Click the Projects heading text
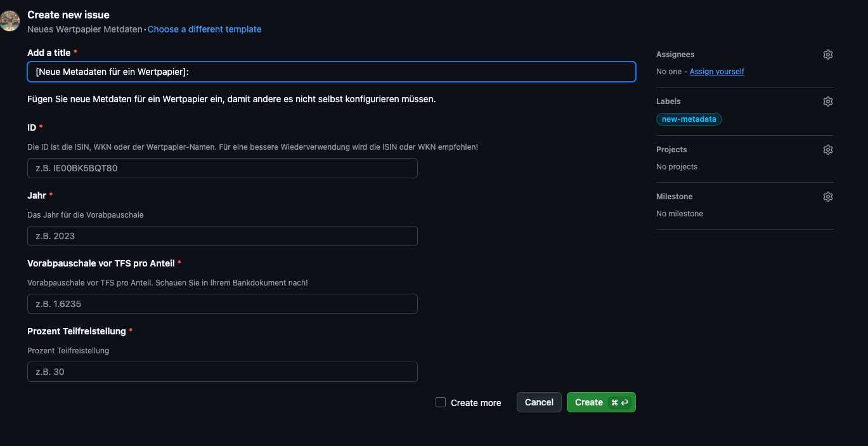Image resolution: width=868 pixels, height=446 pixels. click(671, 150)
